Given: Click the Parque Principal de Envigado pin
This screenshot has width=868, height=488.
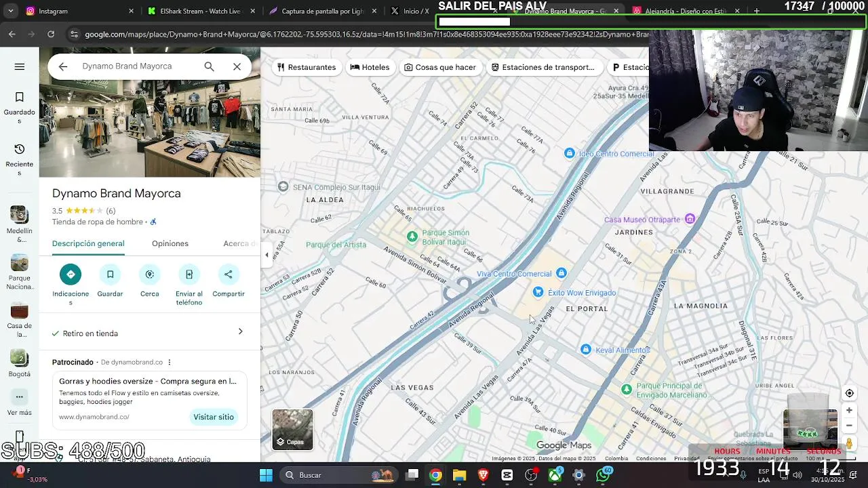Looking at the screenshot, I should 627,389.
